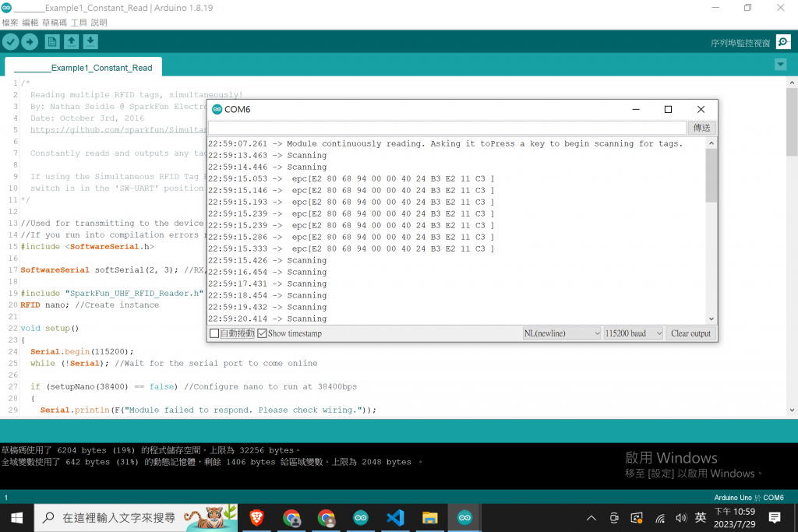Close the COM6 serial monitor window
Image resolution: width=798 pixels, height=532 pixels.
tap(701, 109)
